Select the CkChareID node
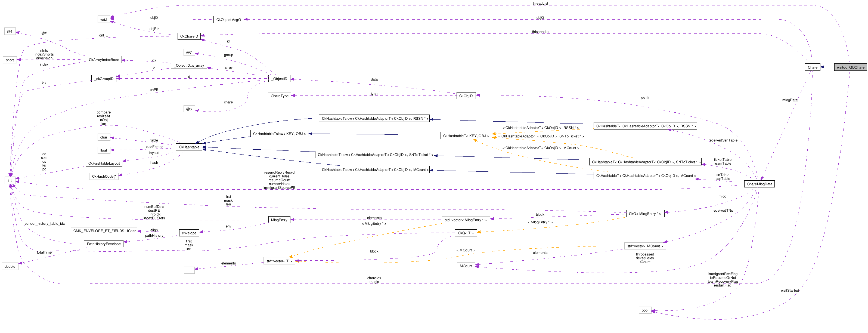868x333 pixels. point(189,36)
